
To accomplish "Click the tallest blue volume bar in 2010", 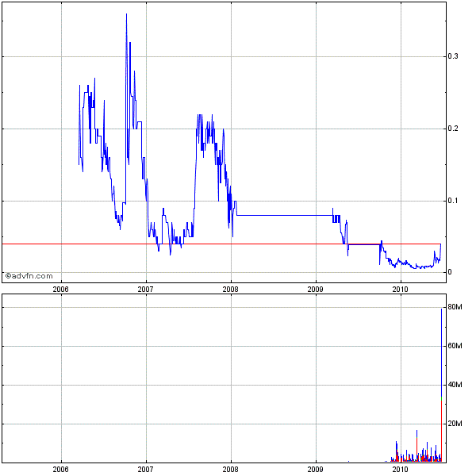I will pos(441,349).
